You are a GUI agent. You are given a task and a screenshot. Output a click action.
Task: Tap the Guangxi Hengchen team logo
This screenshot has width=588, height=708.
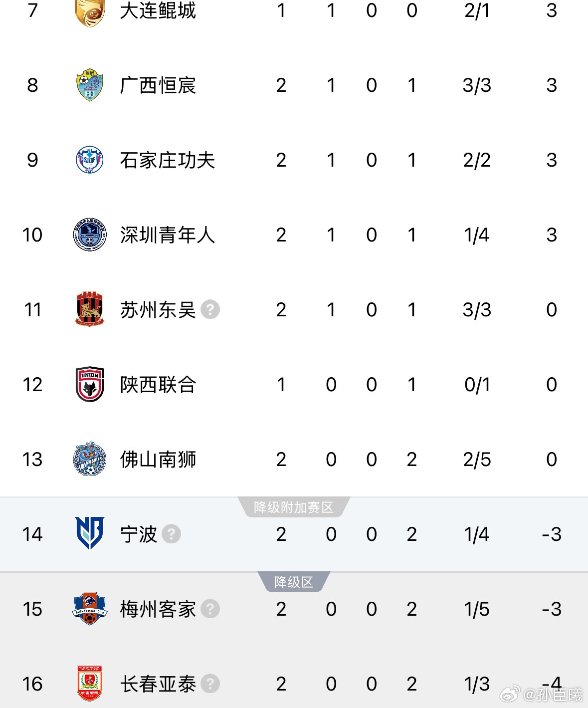(x=90, y=85)
